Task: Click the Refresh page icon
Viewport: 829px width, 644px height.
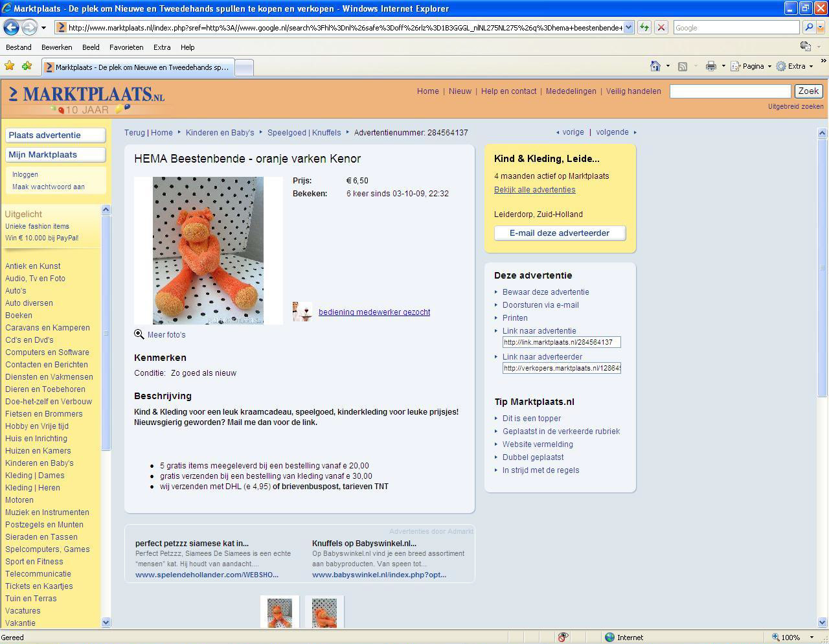Action: [x=644, y=27]
